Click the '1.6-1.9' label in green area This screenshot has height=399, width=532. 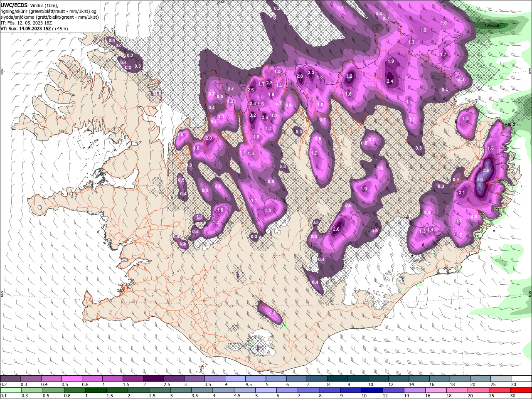click(x=492, y=25)
